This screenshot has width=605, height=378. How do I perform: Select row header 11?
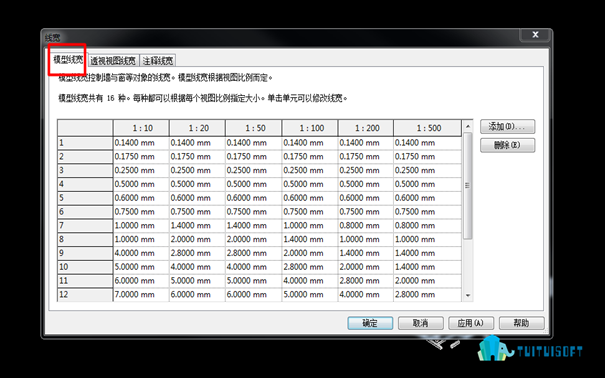tap(85, 281)
